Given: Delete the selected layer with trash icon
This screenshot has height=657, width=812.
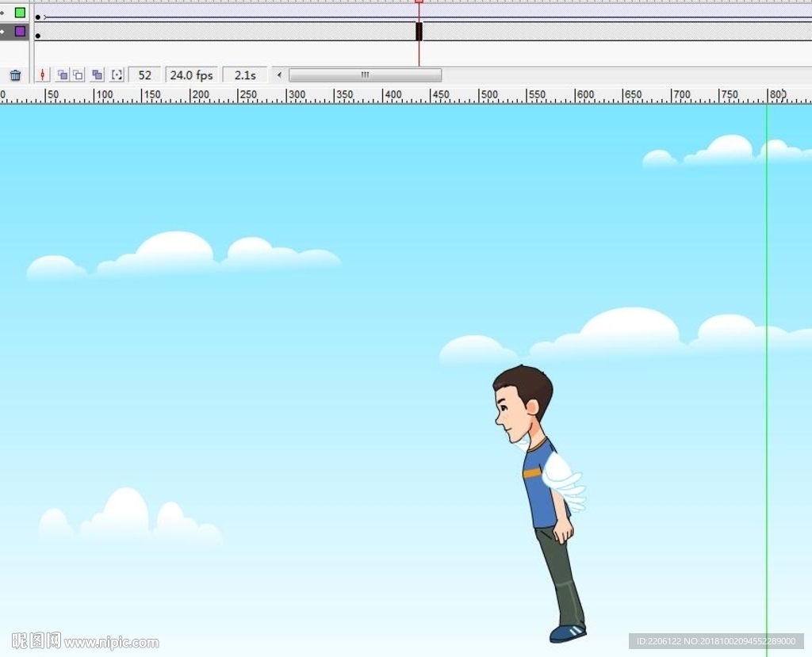Looking at the screenshot, I should (x=16, y=75).
